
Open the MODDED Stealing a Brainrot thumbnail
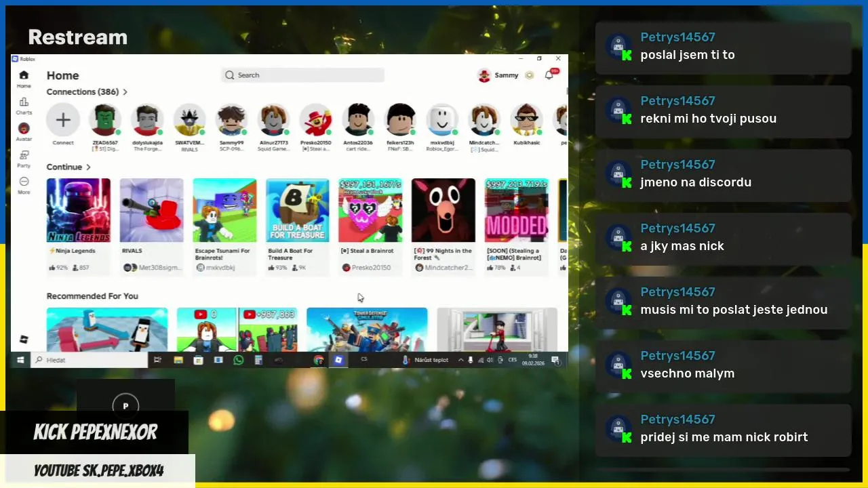517,210
